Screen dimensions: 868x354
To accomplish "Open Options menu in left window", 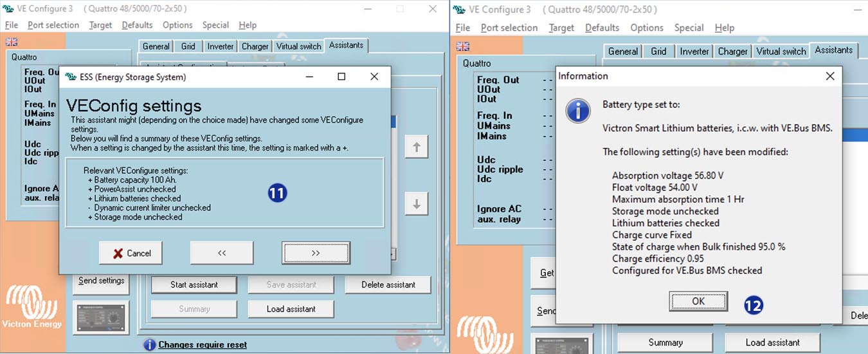I will pyautogui.click(x=177, y=25).
